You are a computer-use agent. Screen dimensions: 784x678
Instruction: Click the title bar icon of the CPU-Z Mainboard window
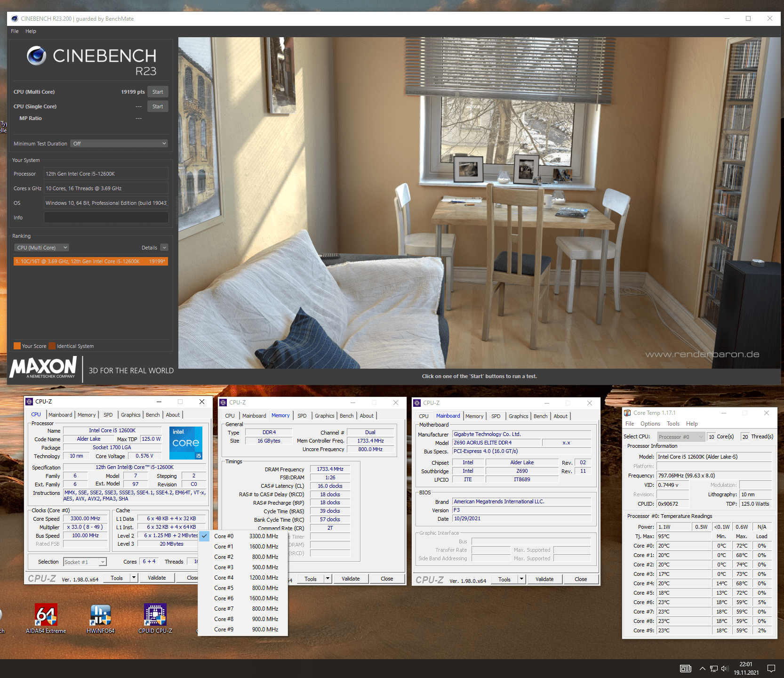pos(416,403)
